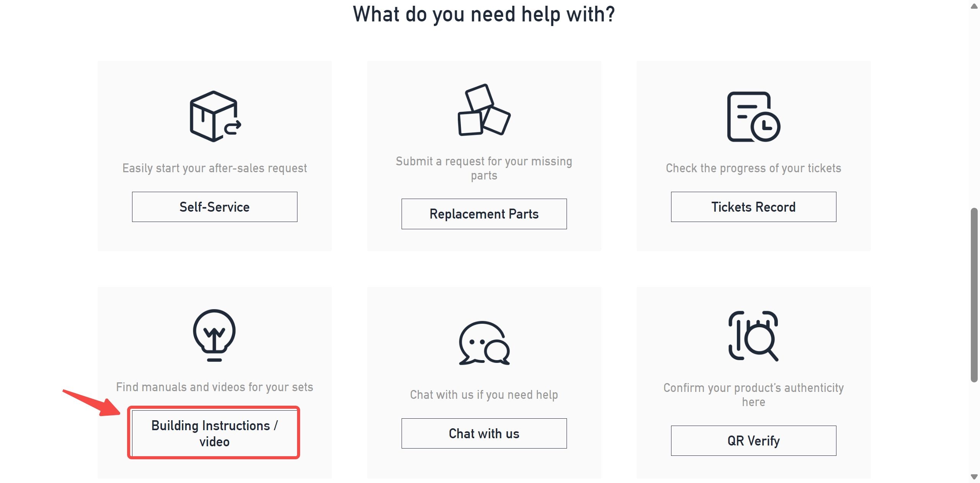Click the chat bubbles icon
Viewport: 980px width, 483px height.
[x=484, y=343]
